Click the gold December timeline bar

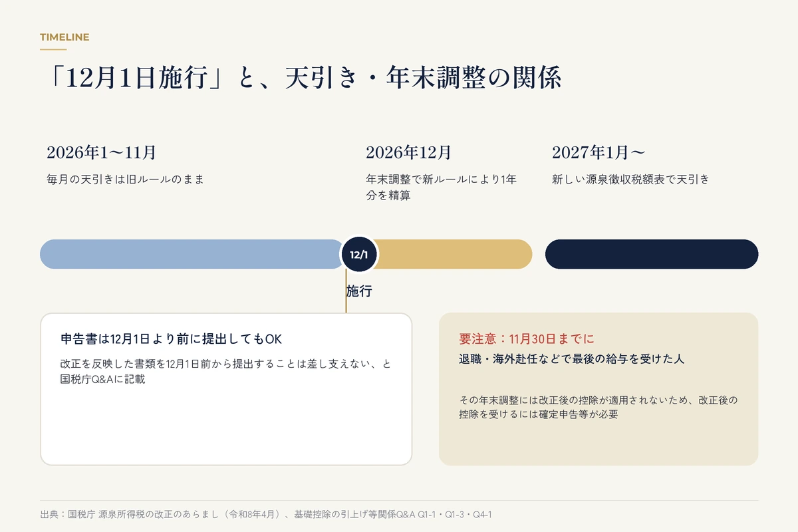click(454, 254)
